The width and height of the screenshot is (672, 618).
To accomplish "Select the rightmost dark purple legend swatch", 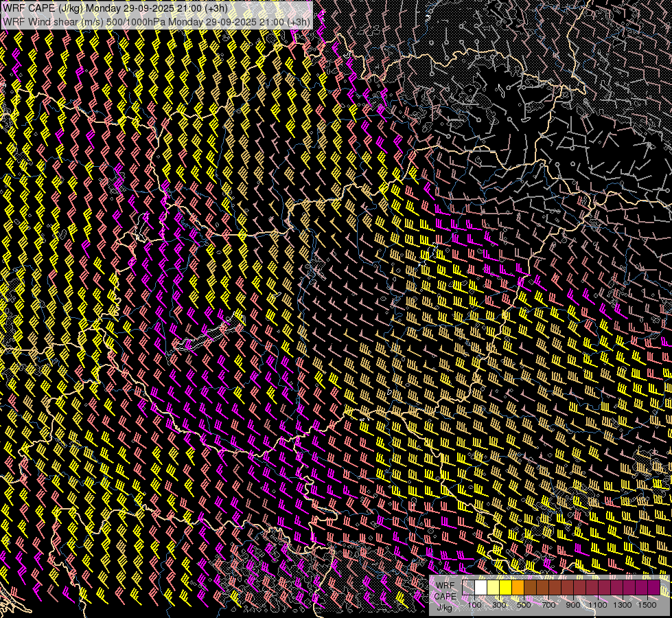I will click(x=653, y=588).
